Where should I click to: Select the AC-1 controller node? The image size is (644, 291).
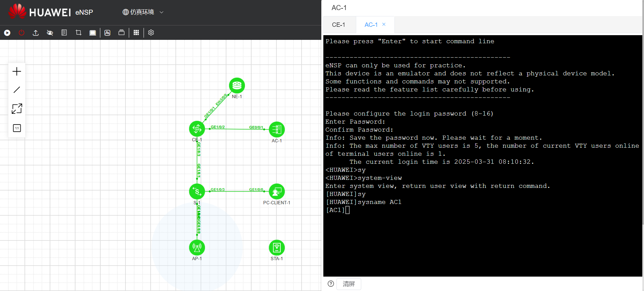coord(277,130)
